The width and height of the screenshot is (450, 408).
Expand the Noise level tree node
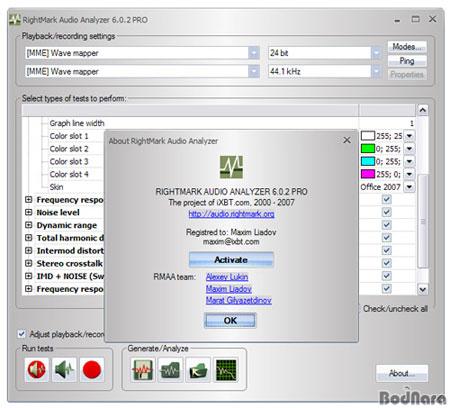coord(29,212)
